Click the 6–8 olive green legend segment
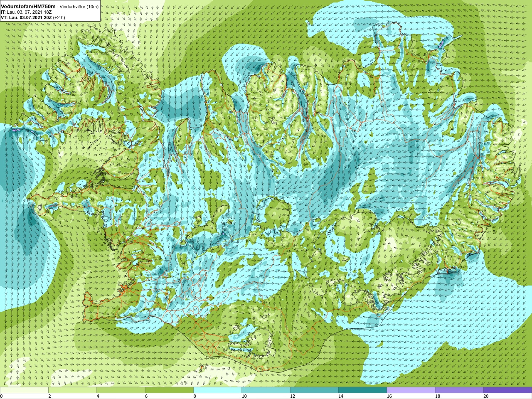 169,390
